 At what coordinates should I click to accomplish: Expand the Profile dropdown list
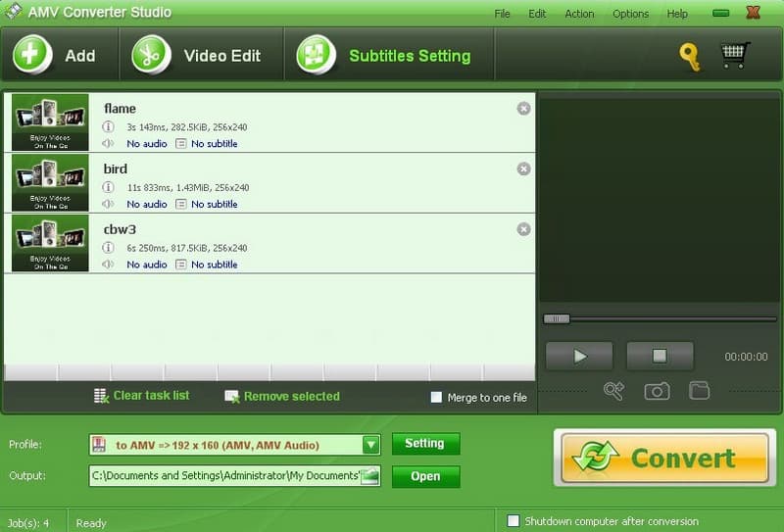(x=370, y=445)
